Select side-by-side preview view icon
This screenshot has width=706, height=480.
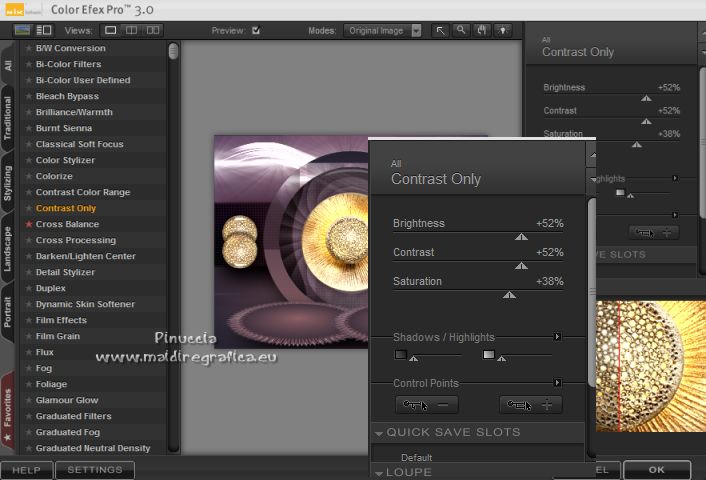tap(153, 30)
